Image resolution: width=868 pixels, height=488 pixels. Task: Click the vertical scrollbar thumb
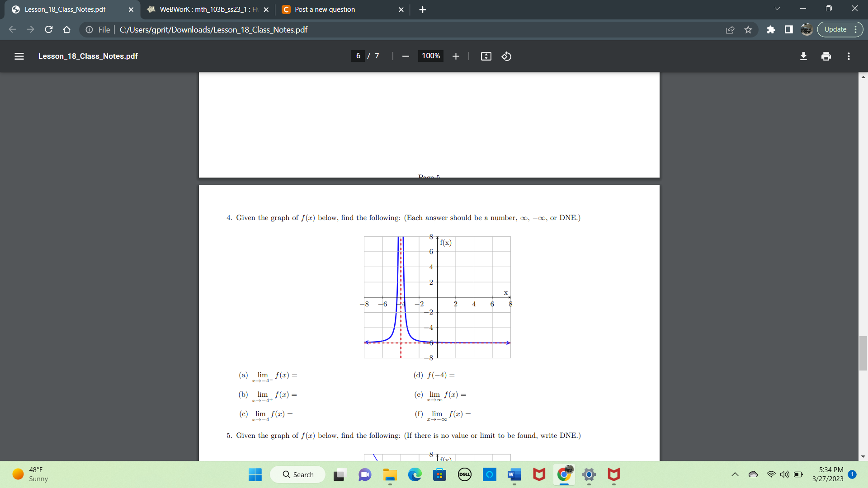[x=863, y=353]
